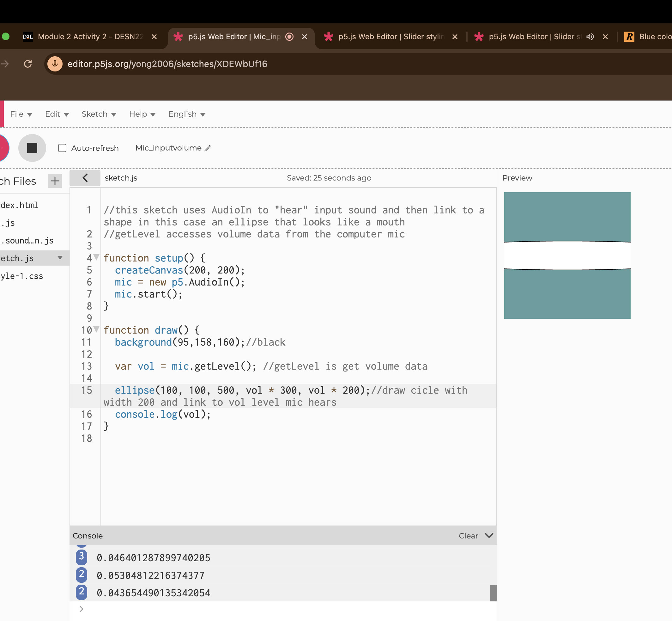Click the pink play button
The height and width of the screenshot is (621, 672).
(x=3, y=148)
